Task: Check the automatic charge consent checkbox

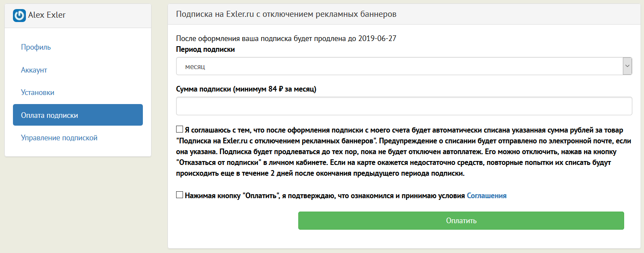Action: click(180, 130)
